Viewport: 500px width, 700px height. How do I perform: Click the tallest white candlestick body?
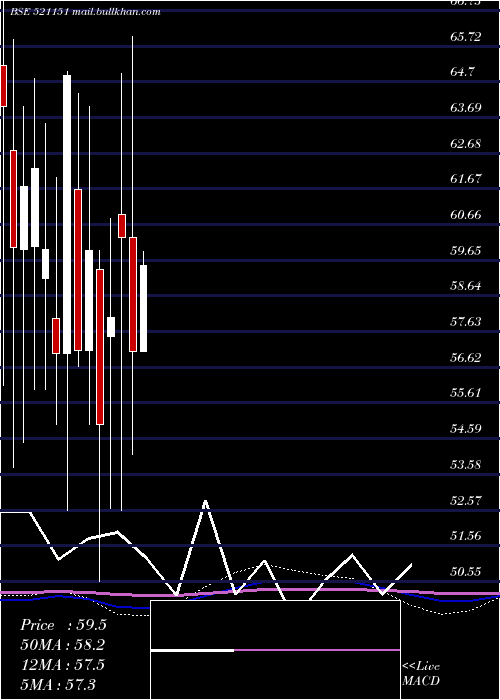pyautogui.click(x=67, y=214)
